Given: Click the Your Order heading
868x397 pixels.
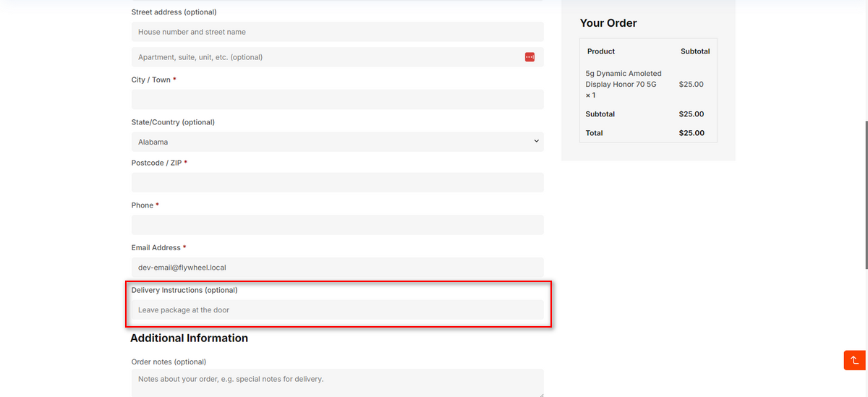Looking at the screenshot, I should tap(608, 23).
